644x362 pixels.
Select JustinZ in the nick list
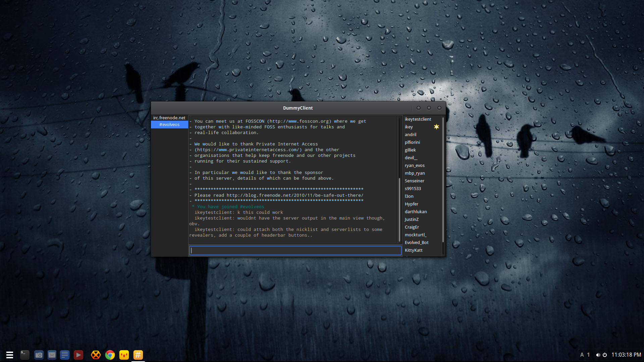pos(422,219)
